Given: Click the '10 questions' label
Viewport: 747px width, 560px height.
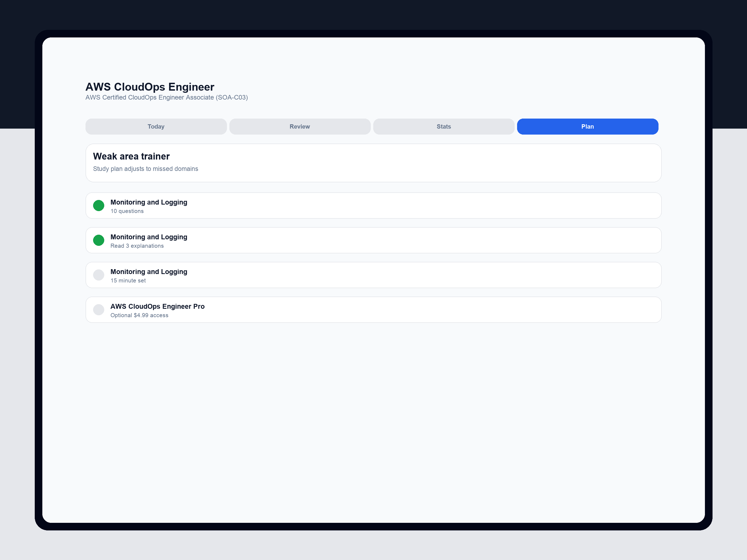Looking at the screenshot, I should point(127,211).
